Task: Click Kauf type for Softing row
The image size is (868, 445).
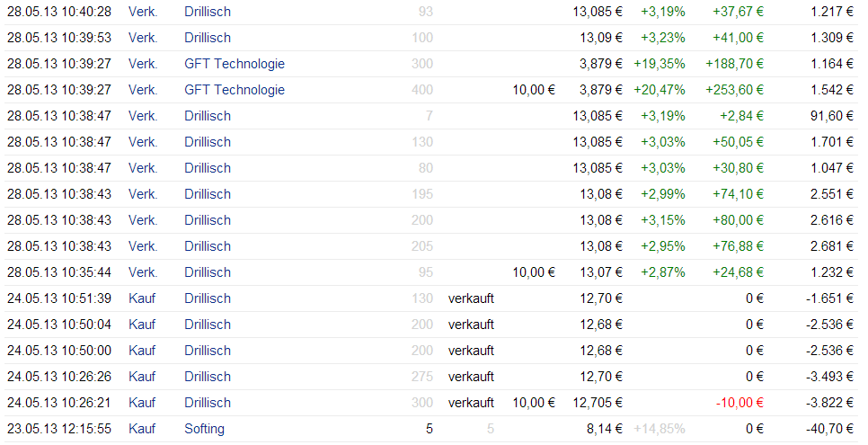Action: tap(142, 429)
